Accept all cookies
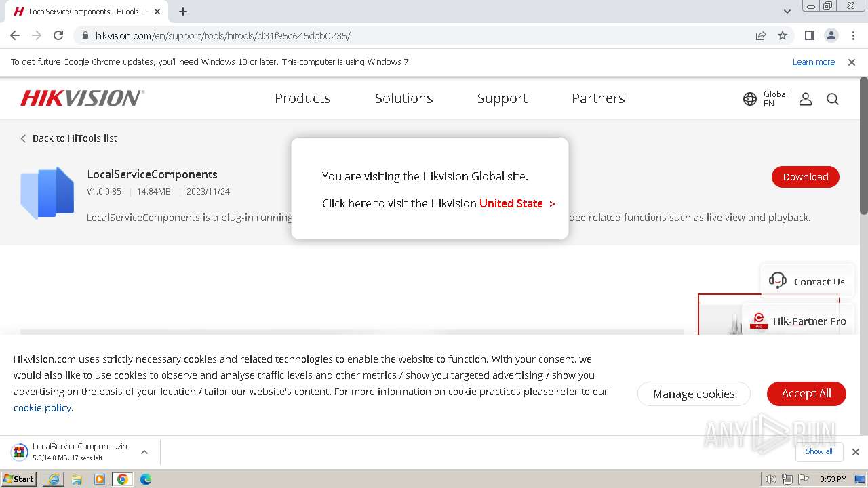868x488 pixels. [806, 393]
